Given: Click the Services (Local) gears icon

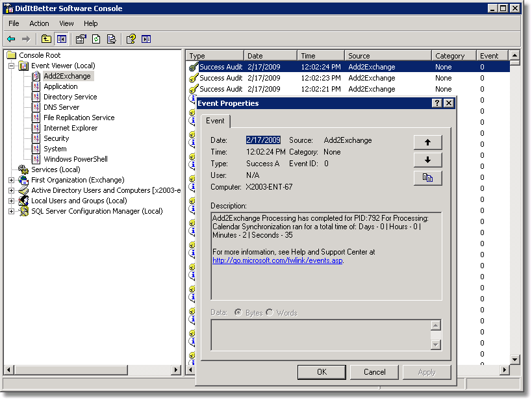Looking at the screenshot, I should (23, 169).
